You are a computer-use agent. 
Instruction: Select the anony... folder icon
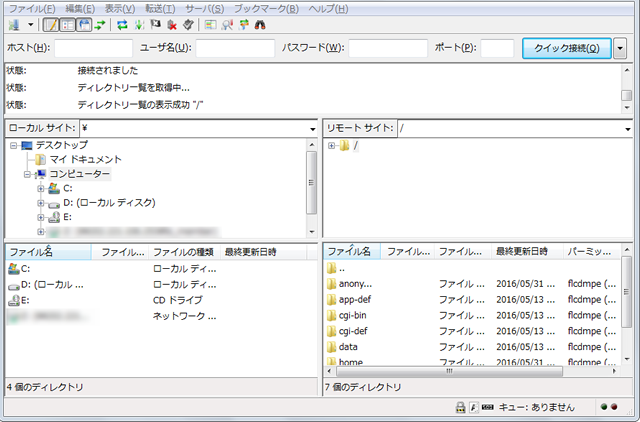[331, 284]
